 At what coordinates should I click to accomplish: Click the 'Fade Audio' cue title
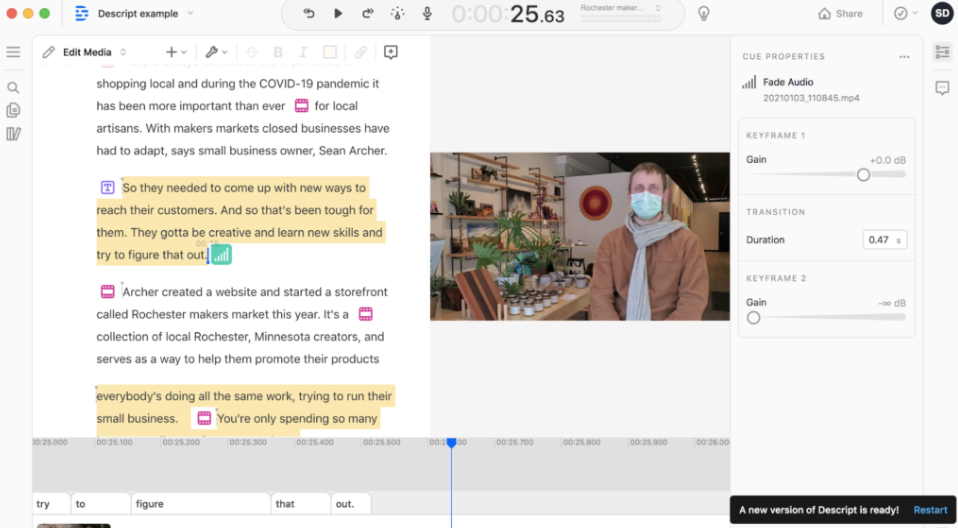tap(788, 82)
